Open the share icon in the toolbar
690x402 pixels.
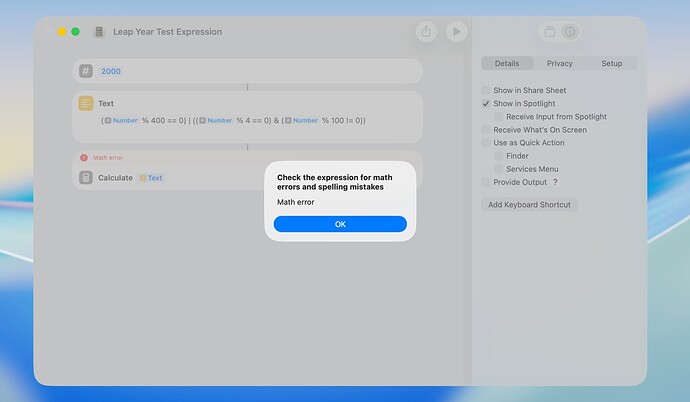click(426, 32)
